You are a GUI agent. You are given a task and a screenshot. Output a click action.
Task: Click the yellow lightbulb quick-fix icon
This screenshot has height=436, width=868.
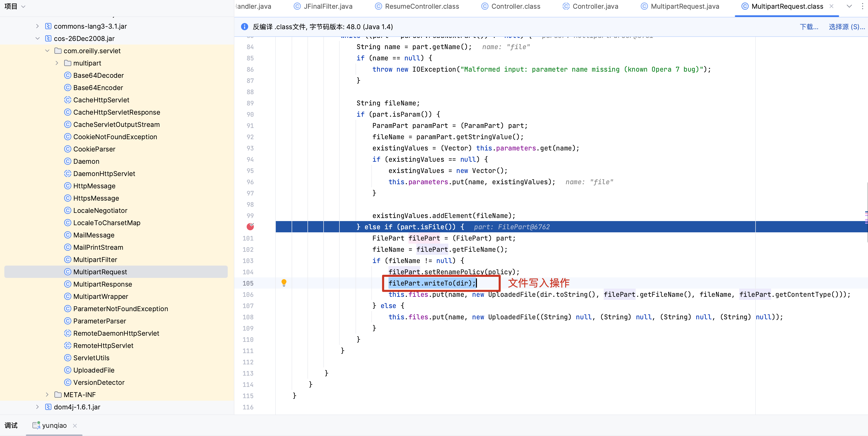(x=284, y=282)
